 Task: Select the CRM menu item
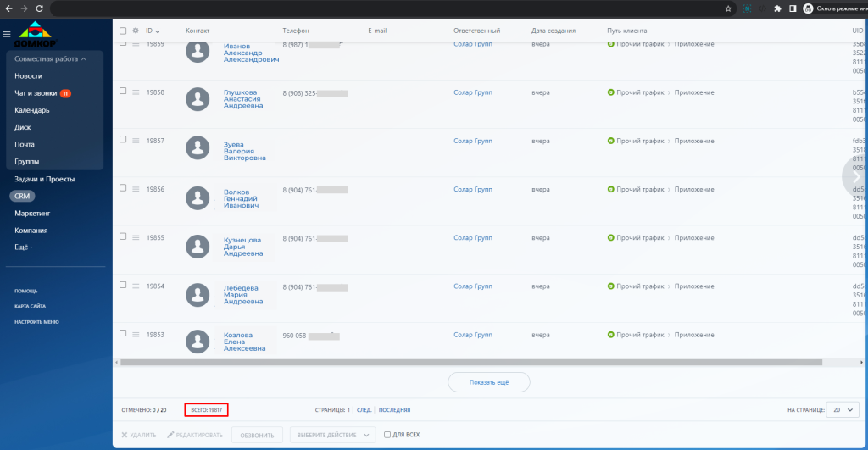[22, 196]
